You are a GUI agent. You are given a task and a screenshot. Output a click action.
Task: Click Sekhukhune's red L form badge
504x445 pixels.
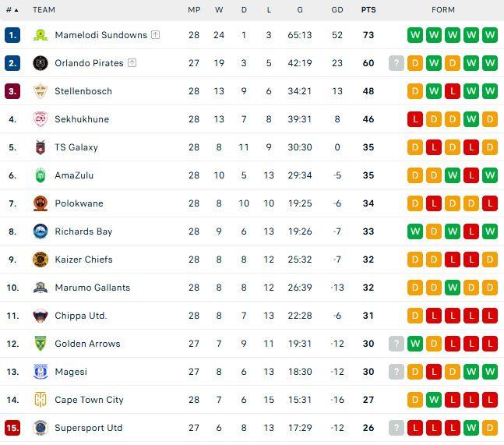point(415,119)
